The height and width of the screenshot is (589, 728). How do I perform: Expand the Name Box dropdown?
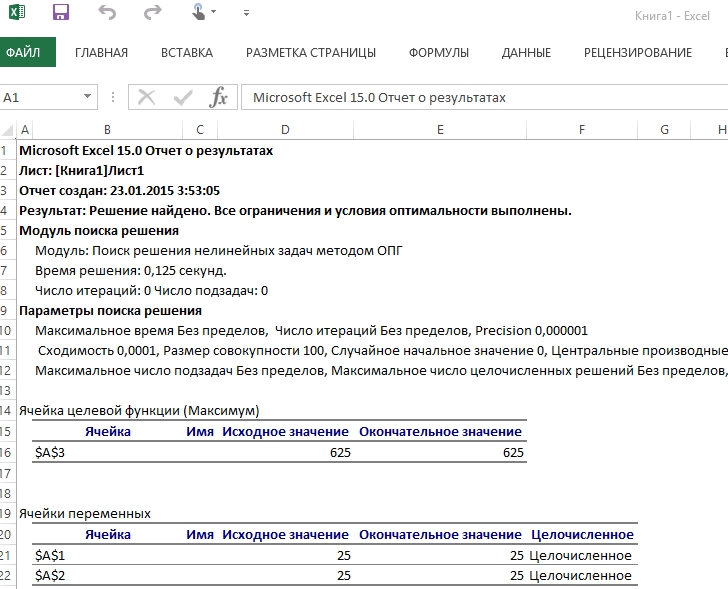click(x=87, y=97)
